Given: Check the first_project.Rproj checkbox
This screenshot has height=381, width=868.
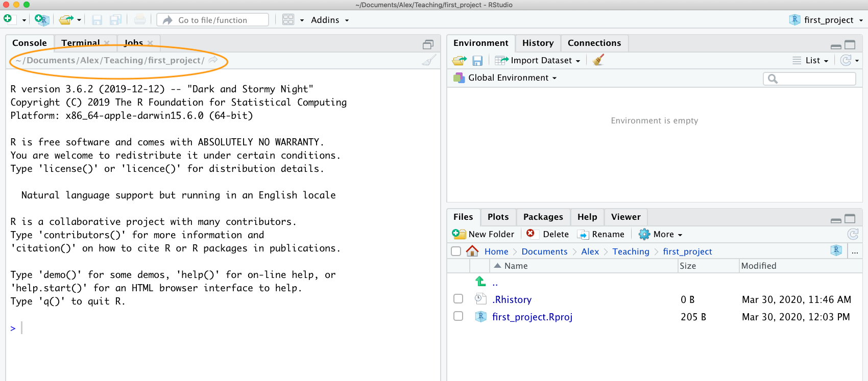Looking at the screenshot, I should (459, 316).
